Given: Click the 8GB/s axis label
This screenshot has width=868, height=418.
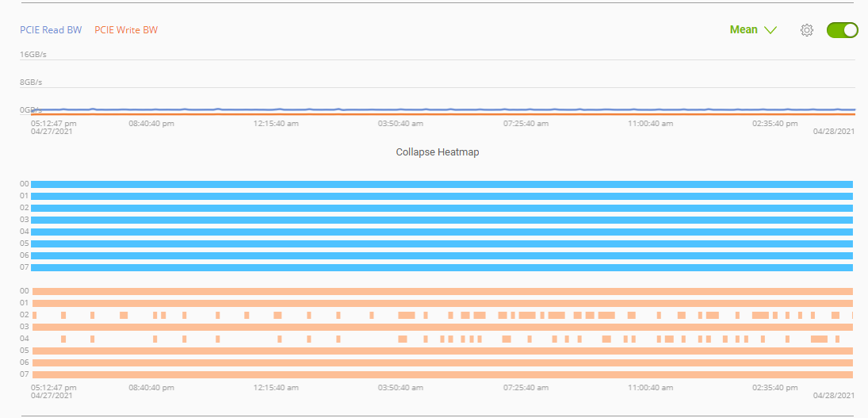Looking at the screenshot, I should pyautogui.click(x=31, y=82).
